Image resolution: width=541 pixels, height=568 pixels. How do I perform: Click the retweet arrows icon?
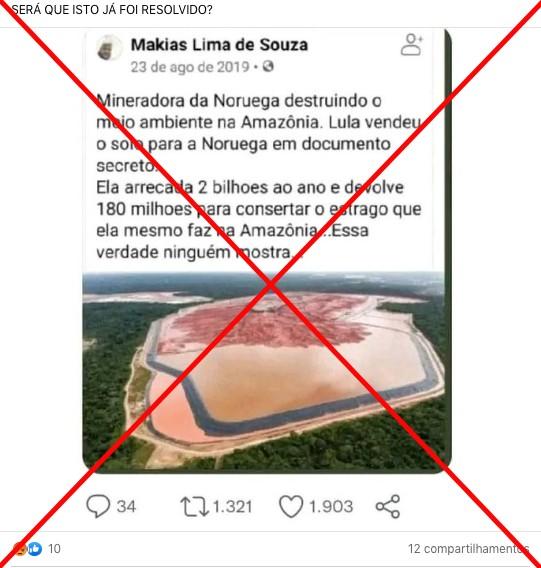(195, 506)
